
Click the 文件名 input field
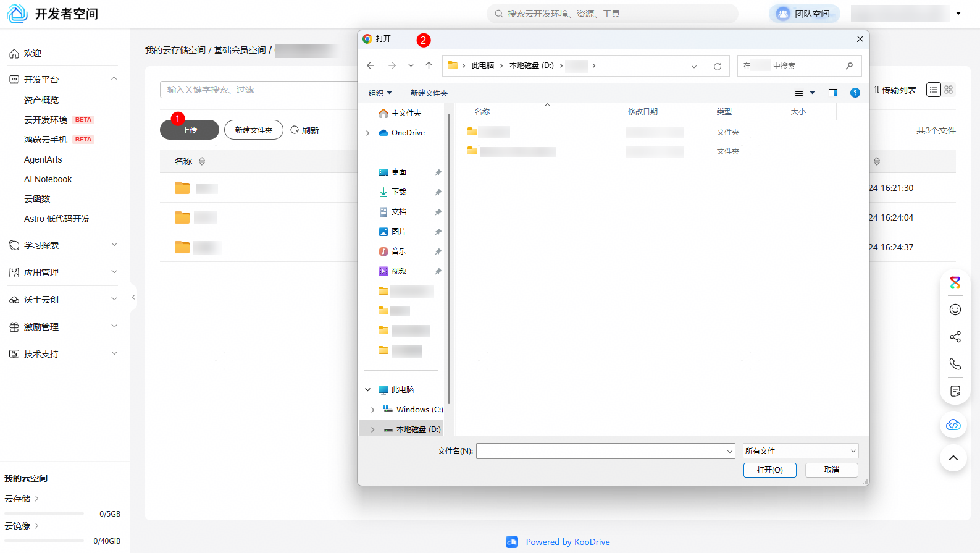pos(605,451)
